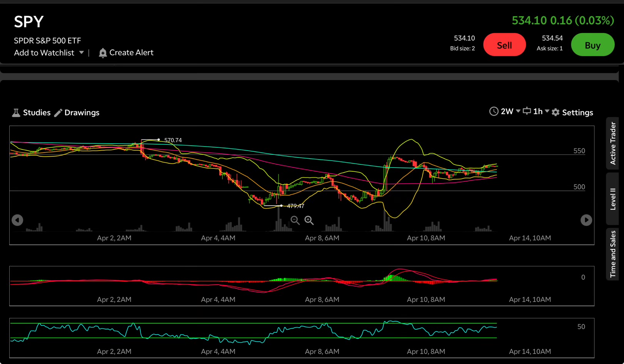
Task: Expand the Add to Watchlist dropdown arrow
Action: [81, 52]
